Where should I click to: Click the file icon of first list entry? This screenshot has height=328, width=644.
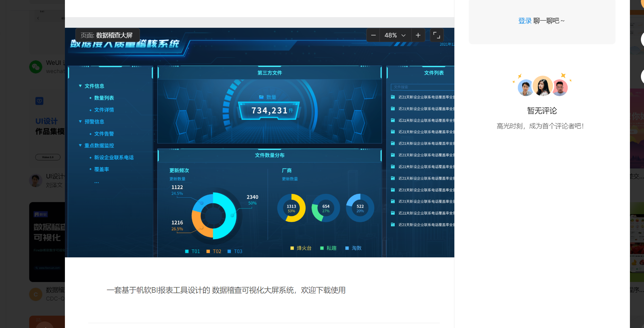(393, 97)
